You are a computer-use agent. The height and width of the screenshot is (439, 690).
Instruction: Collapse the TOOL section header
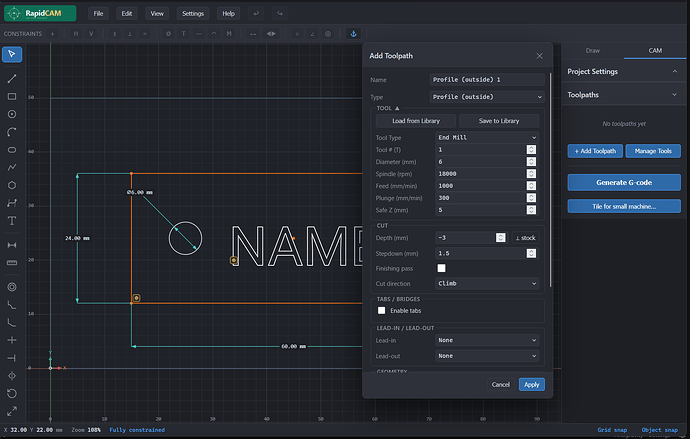pyautogui.click(x=388, y=108)
